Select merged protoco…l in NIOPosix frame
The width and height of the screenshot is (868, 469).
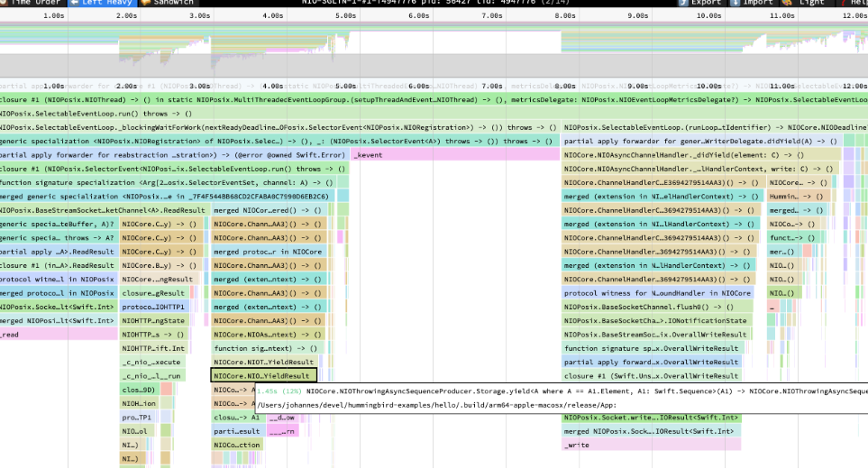59,293
